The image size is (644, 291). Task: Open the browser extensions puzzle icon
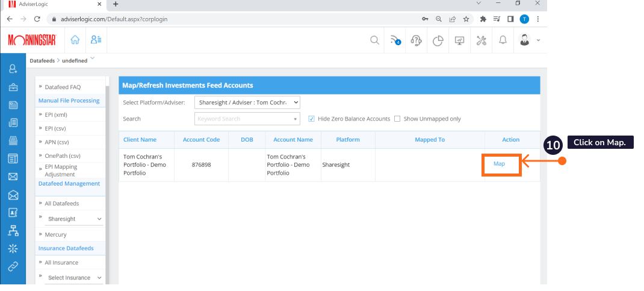tap(483, 19)
